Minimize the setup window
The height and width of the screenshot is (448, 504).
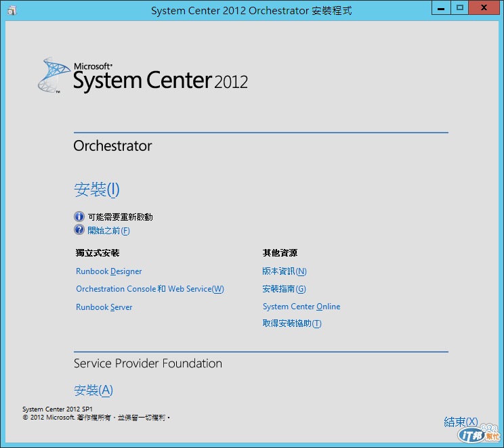[x=441, y=7]
